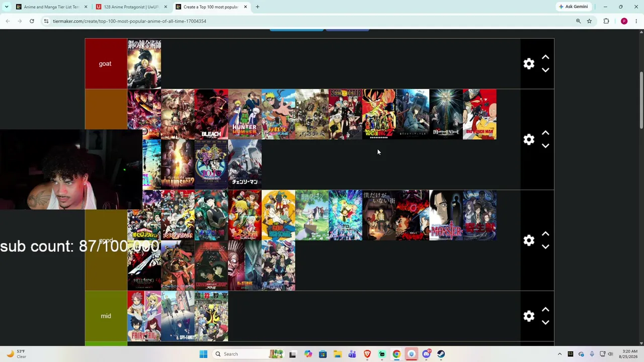This screenshot has width=644, height=362.
Task: Select the Chainsaw Man poster
Action: tap(245, 164)
